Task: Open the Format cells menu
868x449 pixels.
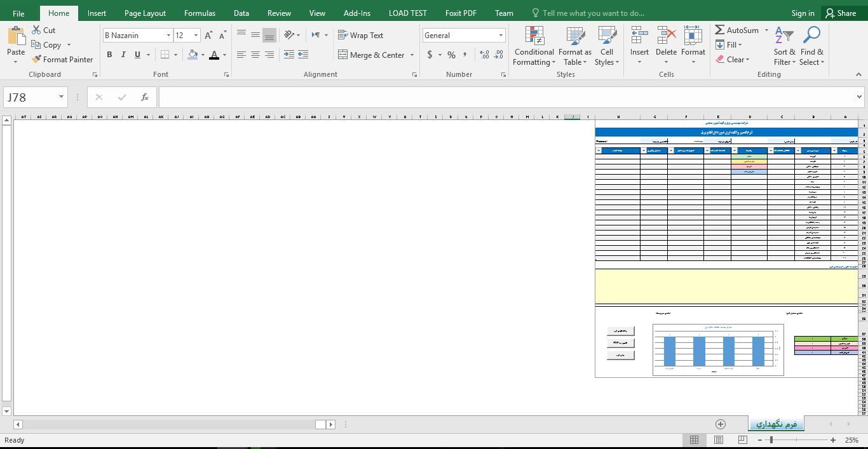Action: 693,46
